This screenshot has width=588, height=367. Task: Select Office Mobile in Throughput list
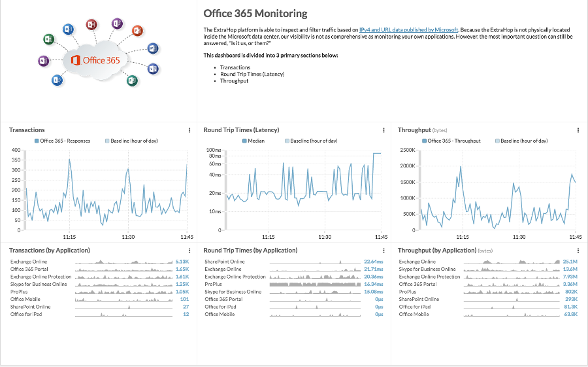click(488, 314)
